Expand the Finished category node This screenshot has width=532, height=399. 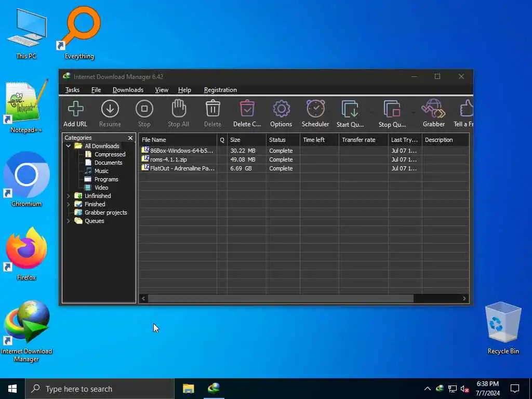[68, 204]
